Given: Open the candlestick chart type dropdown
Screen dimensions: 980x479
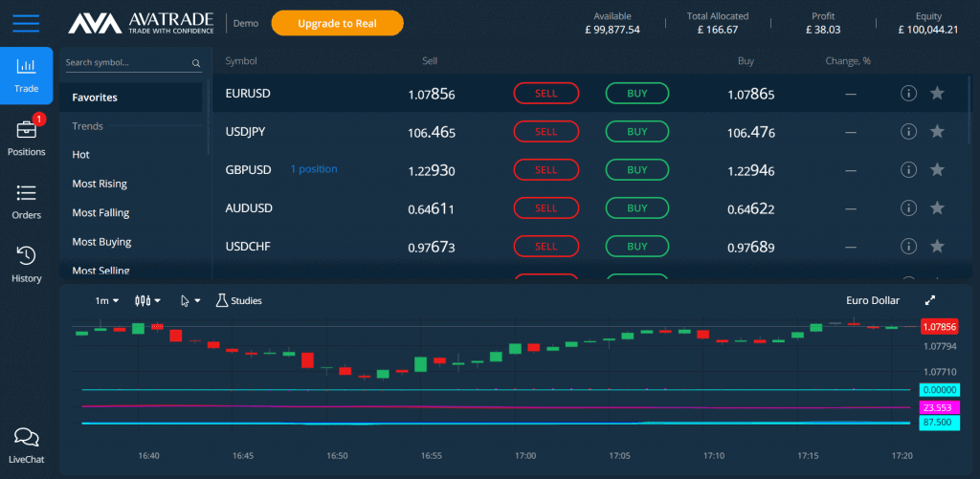Looking at the screenshot, I should (147, 300).
